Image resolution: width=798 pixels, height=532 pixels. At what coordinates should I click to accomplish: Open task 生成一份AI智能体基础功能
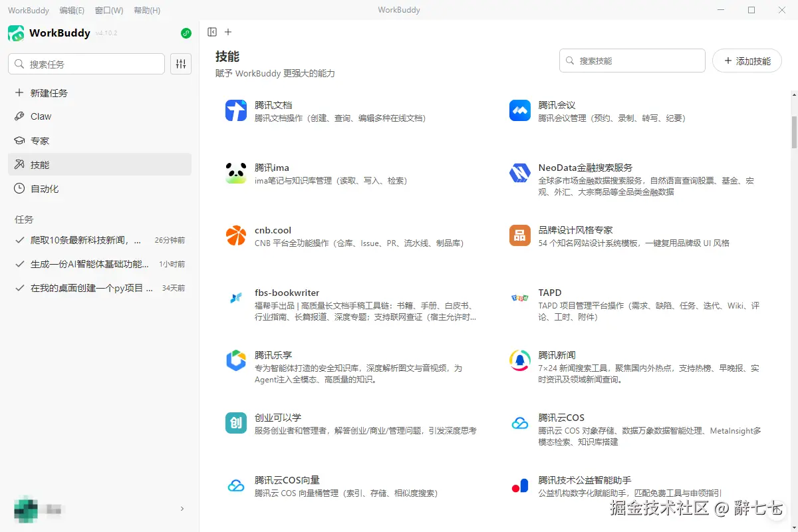(100, 264)
